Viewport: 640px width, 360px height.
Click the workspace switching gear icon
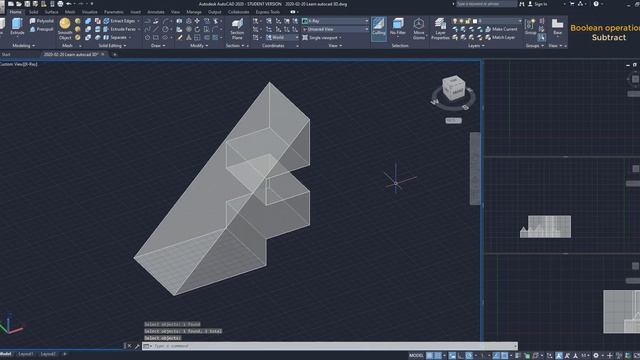tap(596, 356)
